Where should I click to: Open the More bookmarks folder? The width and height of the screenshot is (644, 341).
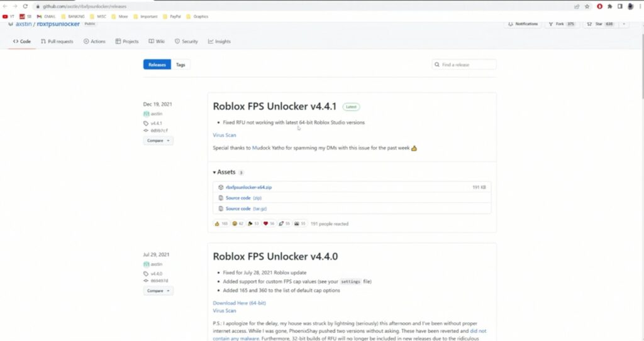119,17
